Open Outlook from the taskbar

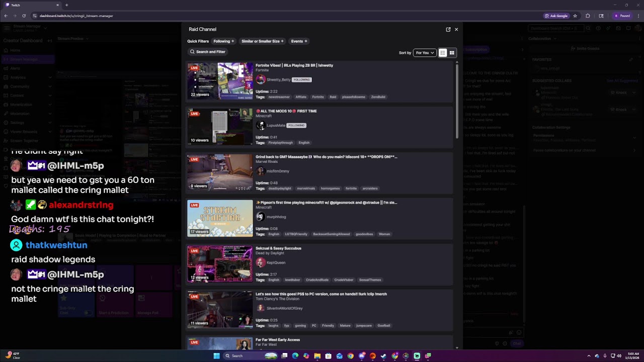point(340,356)
